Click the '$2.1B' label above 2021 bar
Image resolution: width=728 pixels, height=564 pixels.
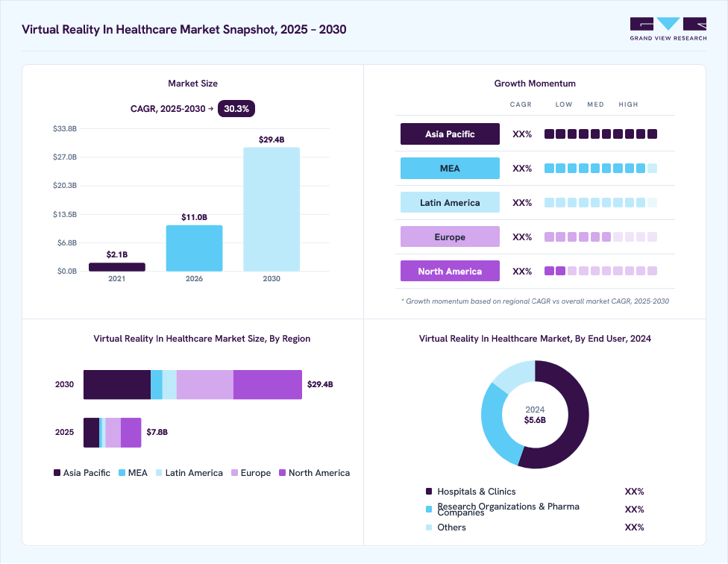117,254
